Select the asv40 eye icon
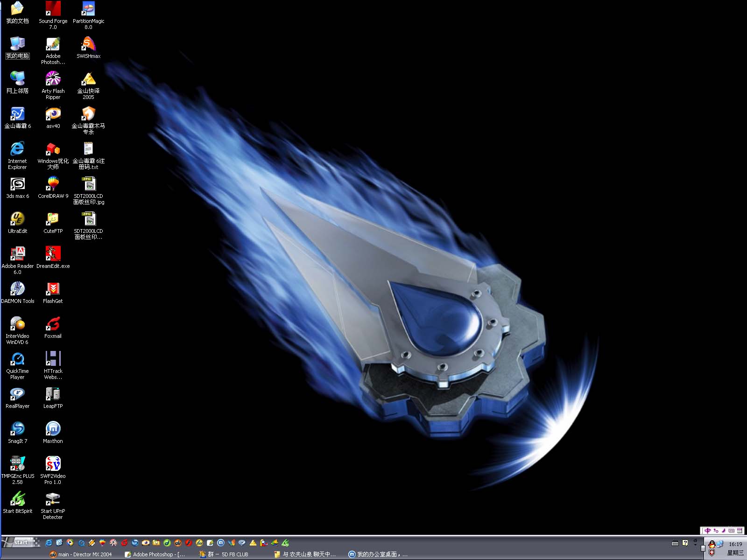The image size is (747, 560). pyautogui.click(x=53, y=118)
